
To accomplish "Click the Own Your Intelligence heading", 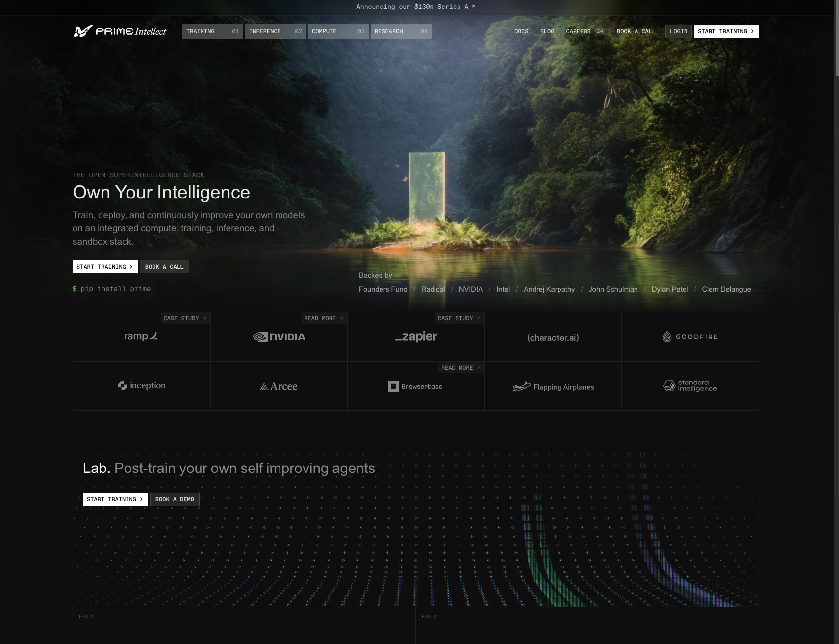I will [x=161, y=192].
